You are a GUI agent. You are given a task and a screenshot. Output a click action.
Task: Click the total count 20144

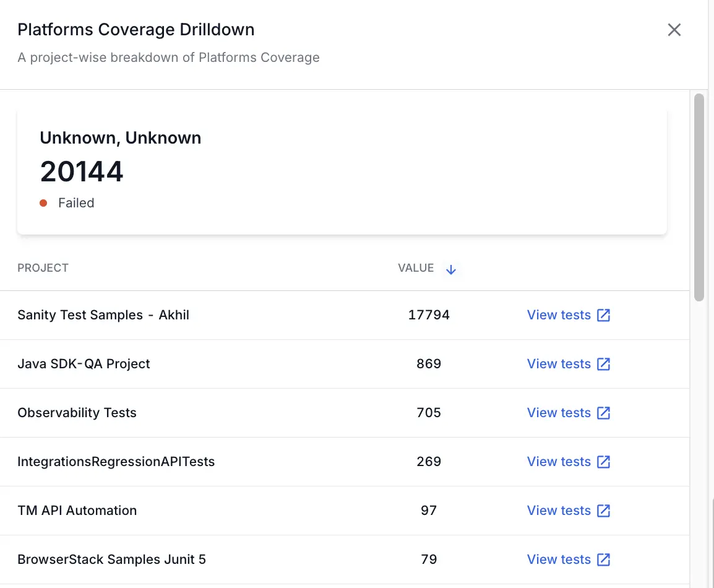tap(82, 171)
